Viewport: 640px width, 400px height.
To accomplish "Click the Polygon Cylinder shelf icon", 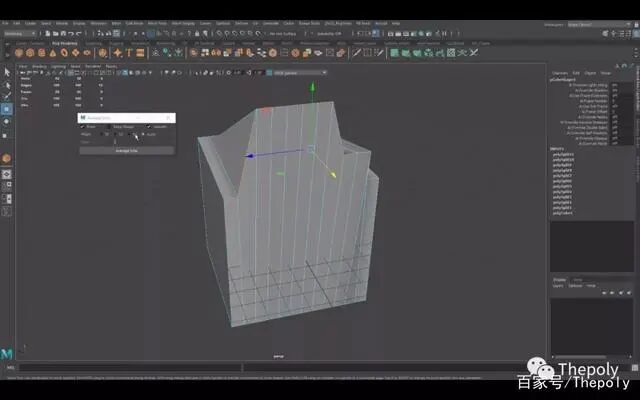I will (41, 53).
